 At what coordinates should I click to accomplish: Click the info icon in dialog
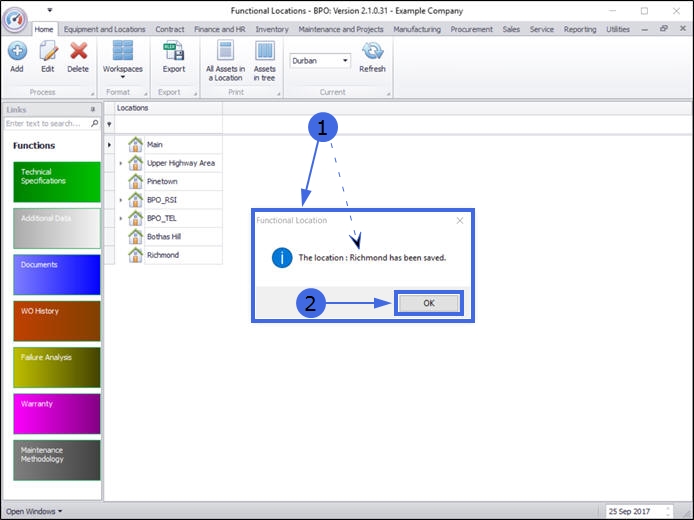coord(282,258)
